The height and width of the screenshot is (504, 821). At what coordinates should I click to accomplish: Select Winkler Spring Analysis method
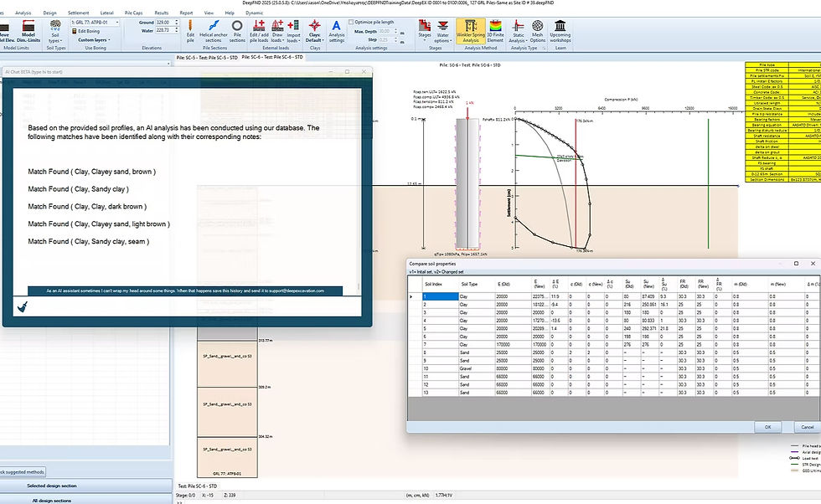pos(471,31)
